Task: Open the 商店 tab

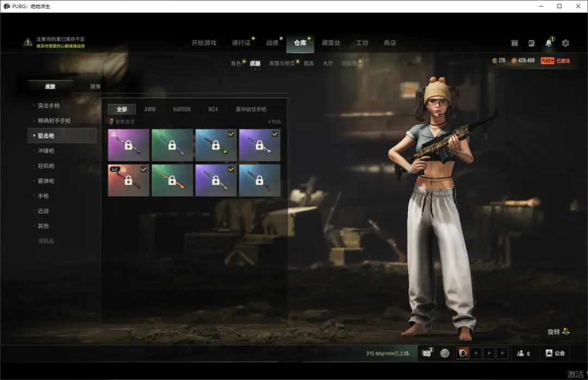Action: pyautogui.click(x=390, y=43)
